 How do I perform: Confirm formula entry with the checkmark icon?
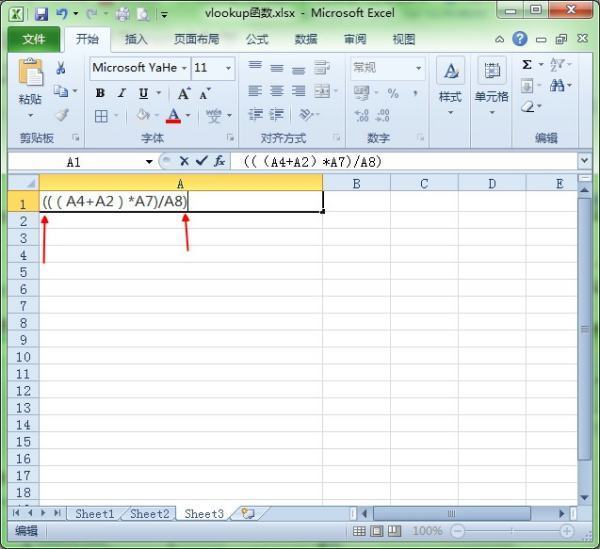(202, 161)
